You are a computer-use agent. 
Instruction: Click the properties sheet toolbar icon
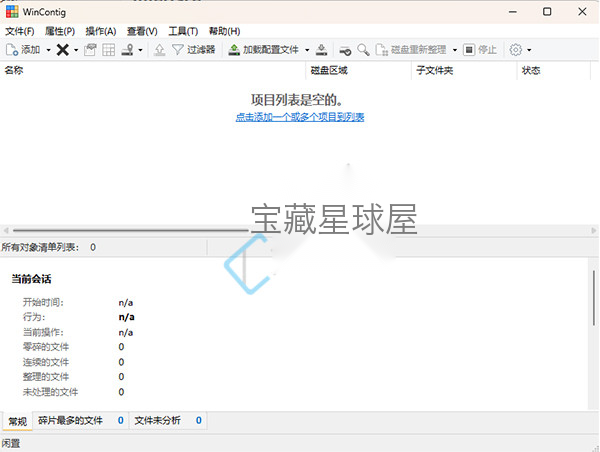coord(90,50)
